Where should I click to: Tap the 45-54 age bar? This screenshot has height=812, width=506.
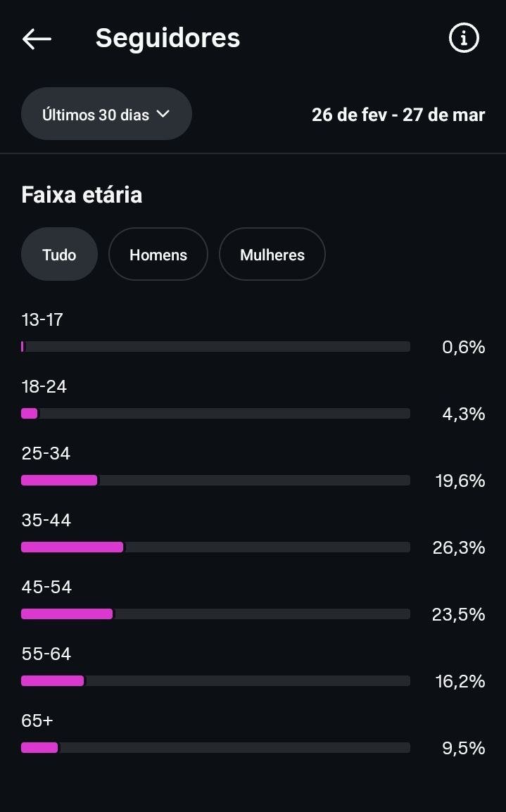pos(215,614)
